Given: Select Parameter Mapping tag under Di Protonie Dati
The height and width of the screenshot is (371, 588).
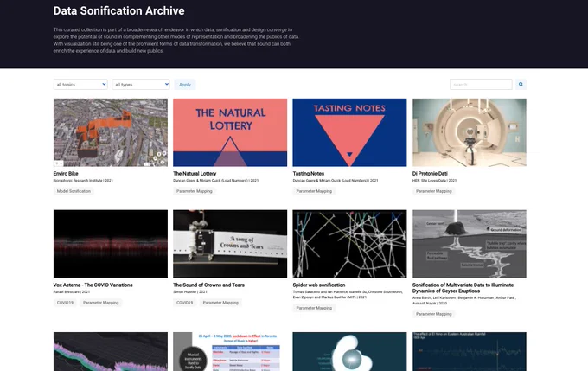Looking at the screenshot, I should tap(433, 191).
